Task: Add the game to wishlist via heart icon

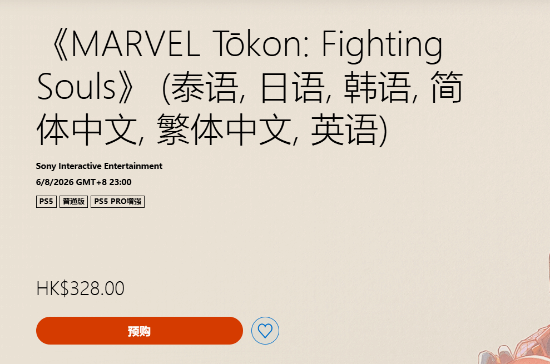Action: pos(265,331)
